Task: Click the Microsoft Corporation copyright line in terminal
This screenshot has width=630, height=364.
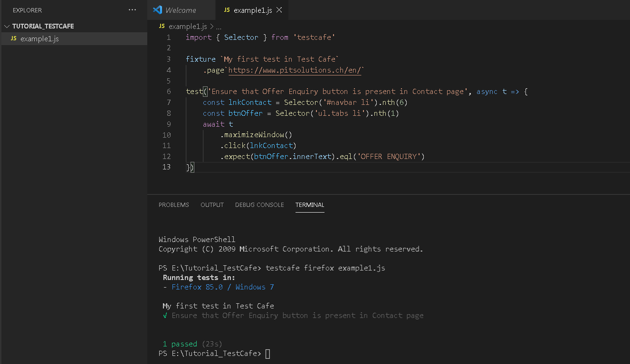Action: [291, 249]
